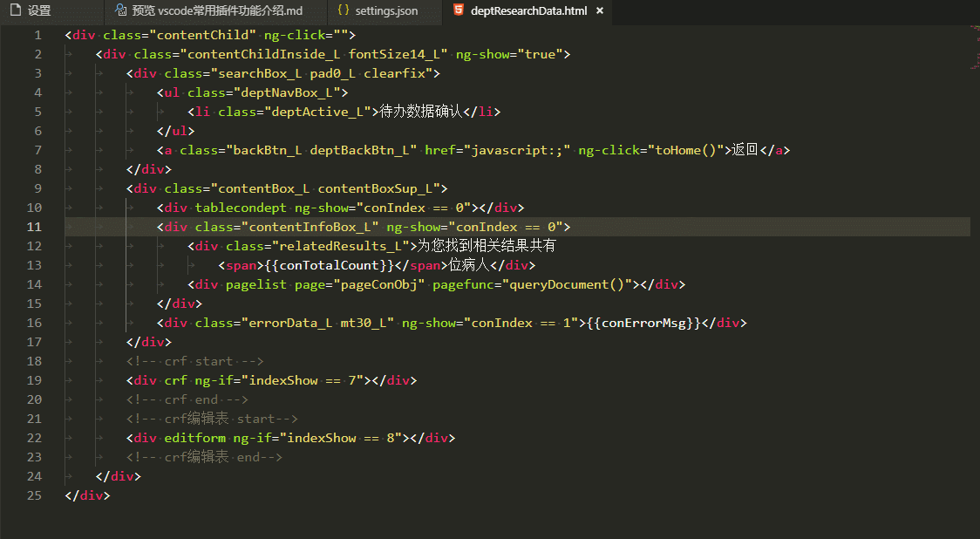Screen dimensions: 980x539
Task: Click "errorData_L" class on line 16
Action: pyautogui.click(x=290, y=324)
